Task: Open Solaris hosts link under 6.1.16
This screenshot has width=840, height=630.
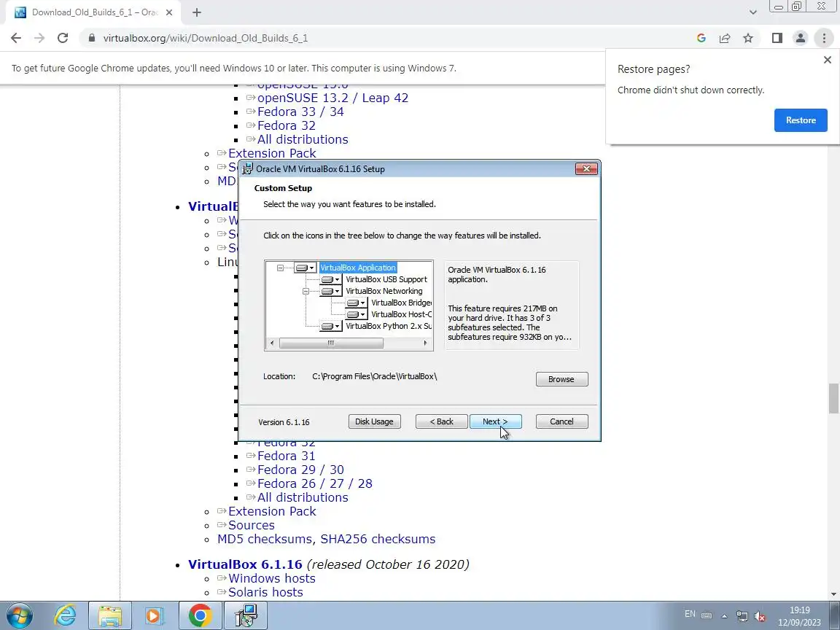Action: pos(265,593)
